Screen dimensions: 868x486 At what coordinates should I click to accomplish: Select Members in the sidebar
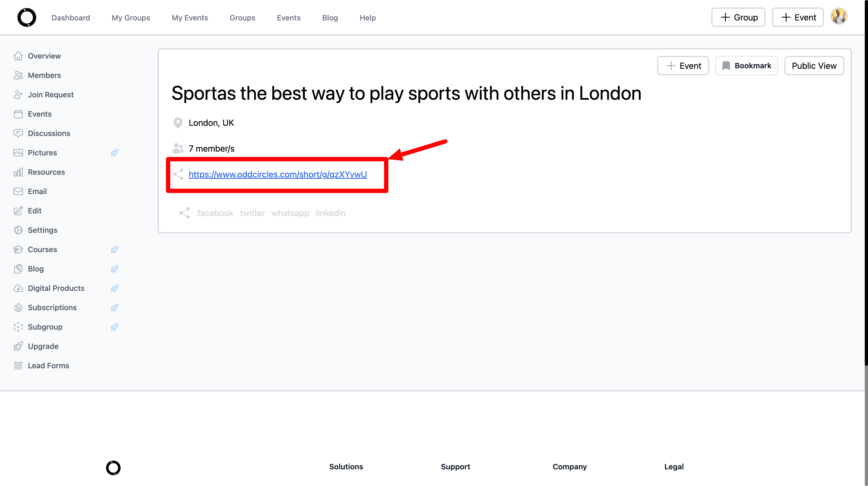[x=44, y=75]
